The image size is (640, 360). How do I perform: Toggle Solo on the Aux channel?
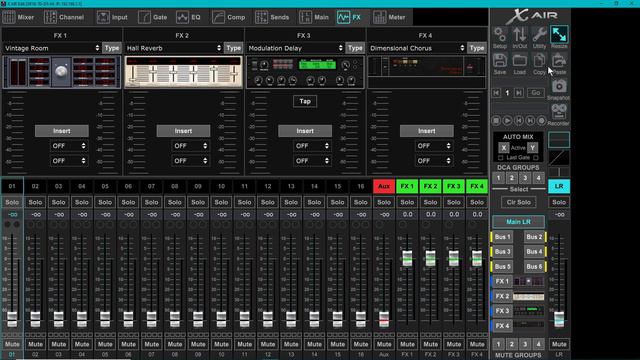point(384,202)
